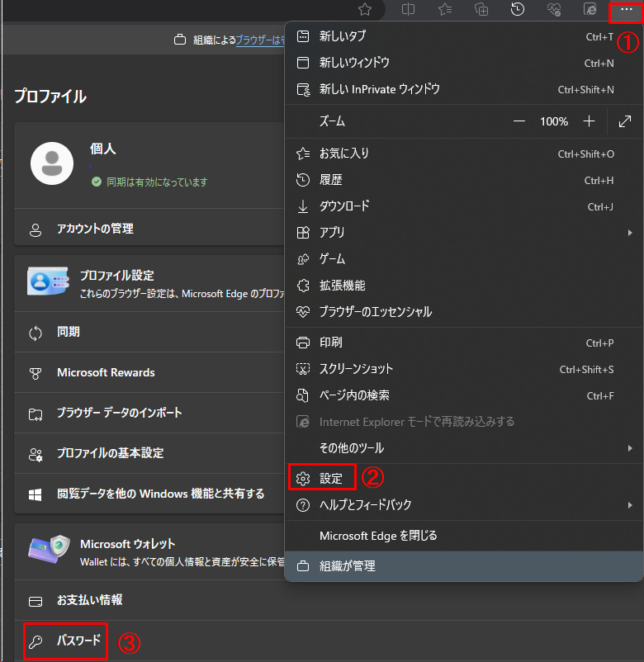Open Browser Essentials heart icon in toolbar
Screen dimensions: 644x662
[x=554, y=10]
